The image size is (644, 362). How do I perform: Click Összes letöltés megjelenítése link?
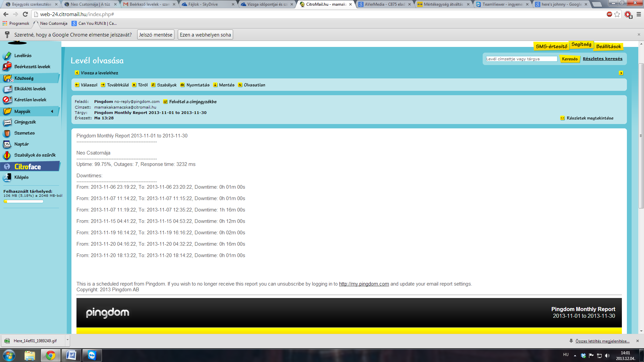click(602, 341)
